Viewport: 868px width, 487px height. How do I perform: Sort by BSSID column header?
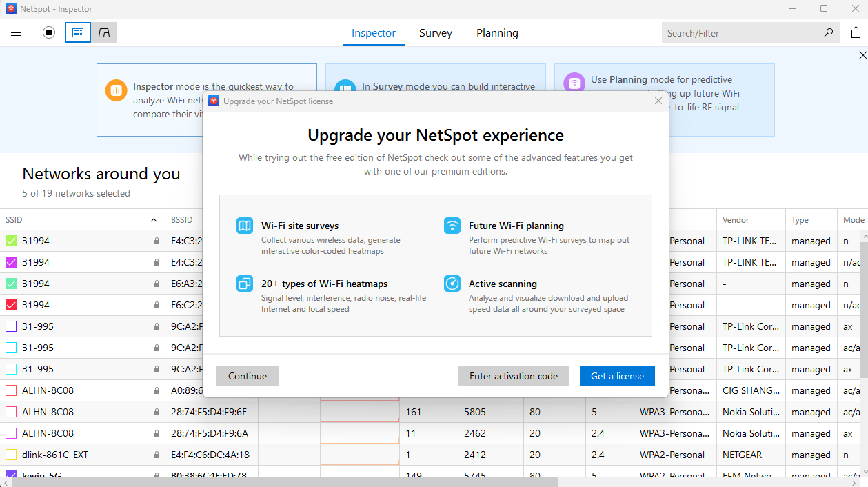[x=183, y=219]
